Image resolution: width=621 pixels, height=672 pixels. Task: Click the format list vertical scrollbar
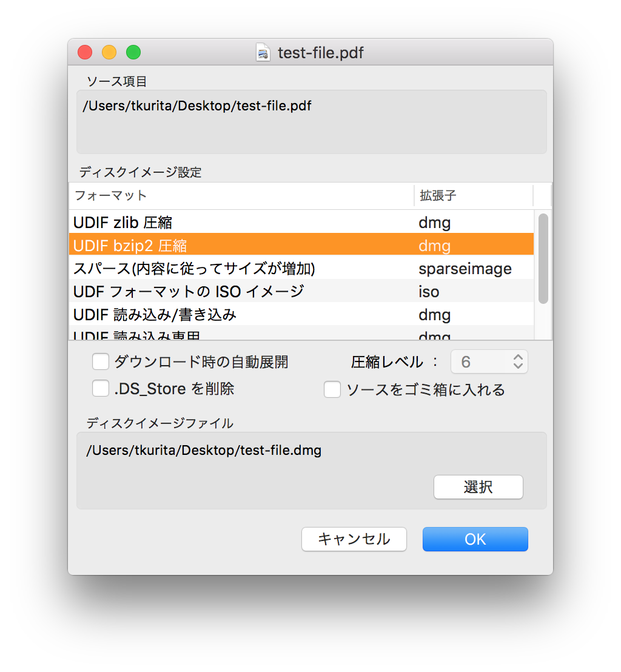pyautogui.click(x=543, y=258)
